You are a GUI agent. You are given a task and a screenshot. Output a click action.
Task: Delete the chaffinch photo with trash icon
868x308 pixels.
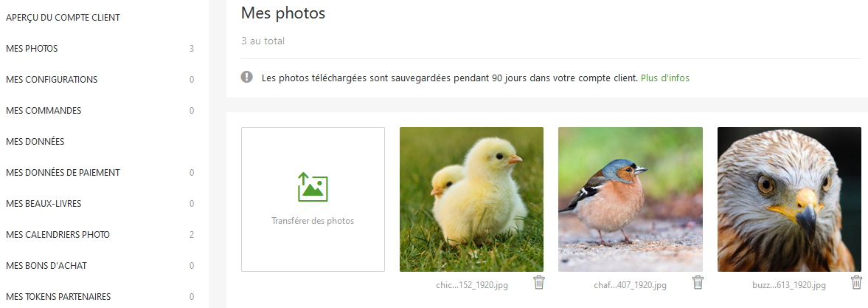click(x=698, y=282)
